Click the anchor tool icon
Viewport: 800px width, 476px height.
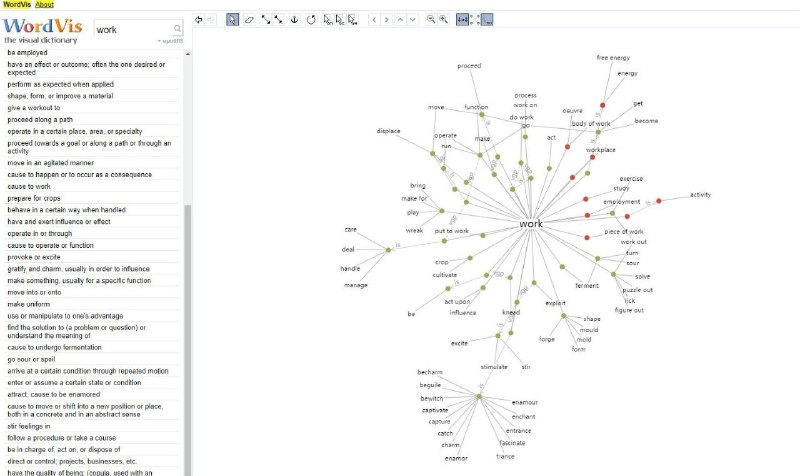pos(294,18)
